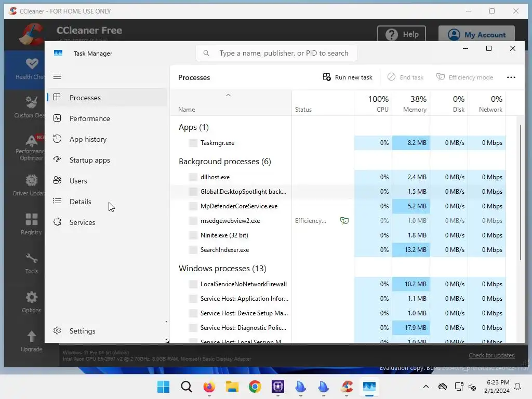
Task: Switch to the Performance page
Action: click(107, 118)
